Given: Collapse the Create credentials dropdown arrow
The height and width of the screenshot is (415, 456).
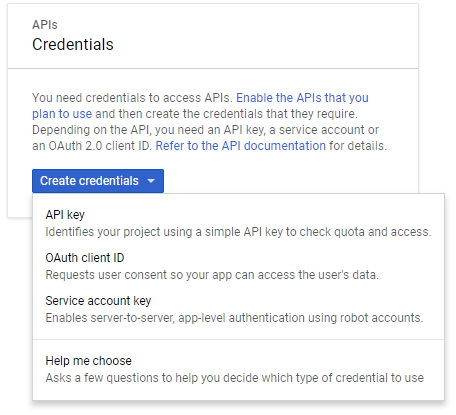Looking at the screenshot, I should click(x=151, y=181).
